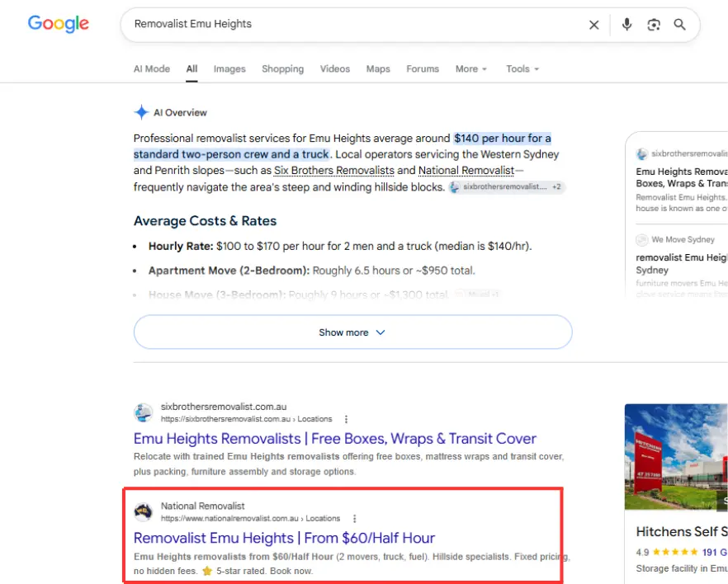Viewport: 728px width, 584px height.
Task: Select the All tab
Action: pyautogui.click(x=191, y=68)
